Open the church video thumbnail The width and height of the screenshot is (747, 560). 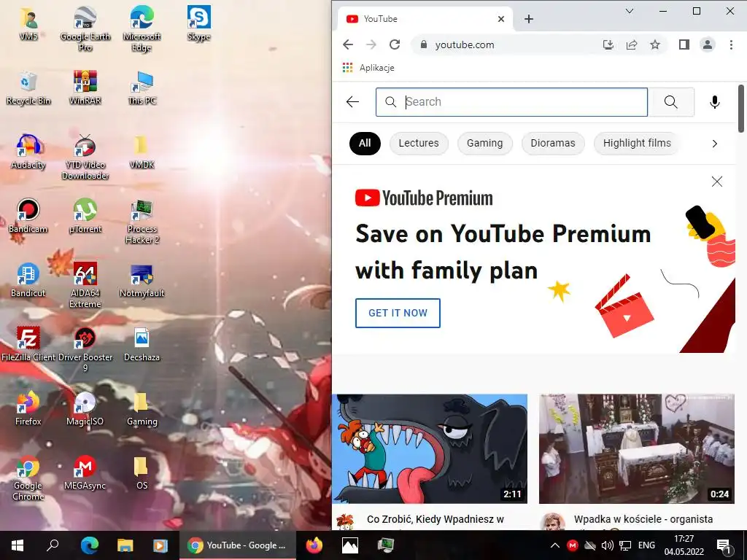coord(636,448)
